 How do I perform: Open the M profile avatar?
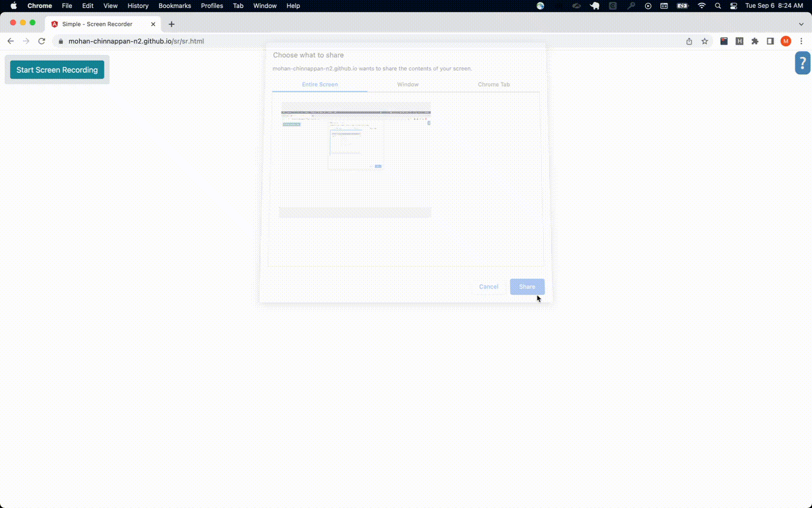click(786, 41)
